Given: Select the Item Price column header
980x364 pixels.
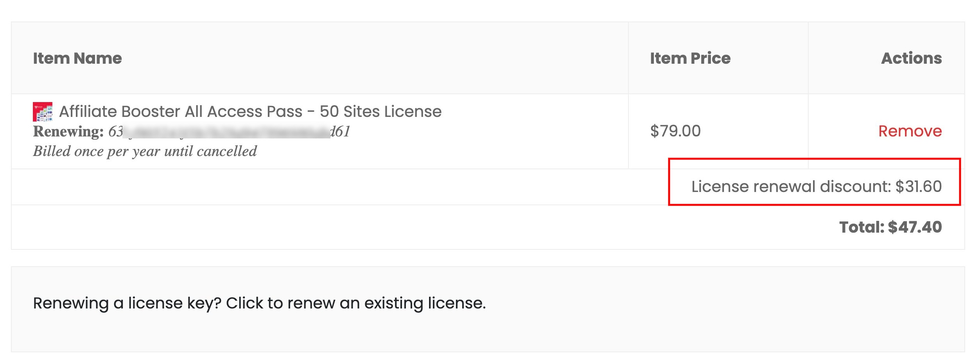Looking at the screenshot, I should coord(690,58).
